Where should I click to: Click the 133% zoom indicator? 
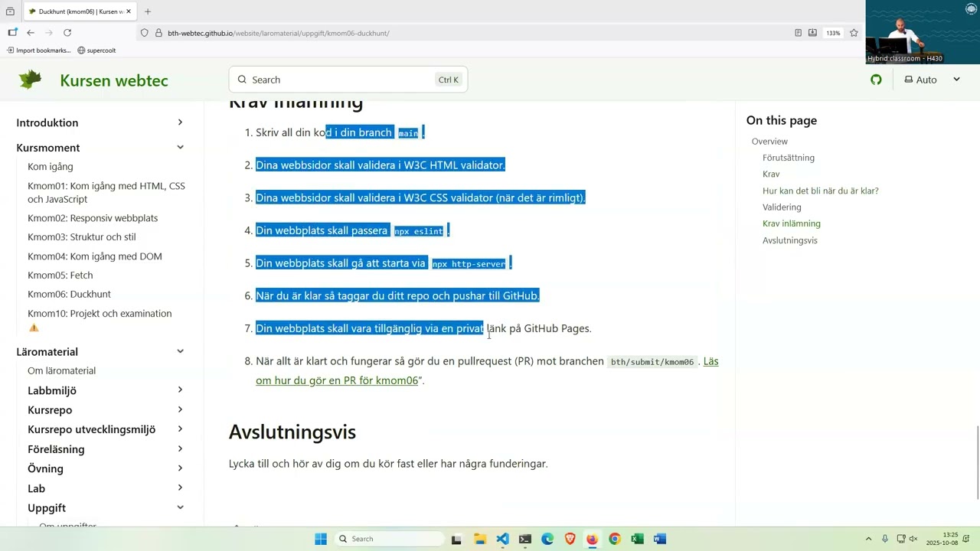(834, 33)
